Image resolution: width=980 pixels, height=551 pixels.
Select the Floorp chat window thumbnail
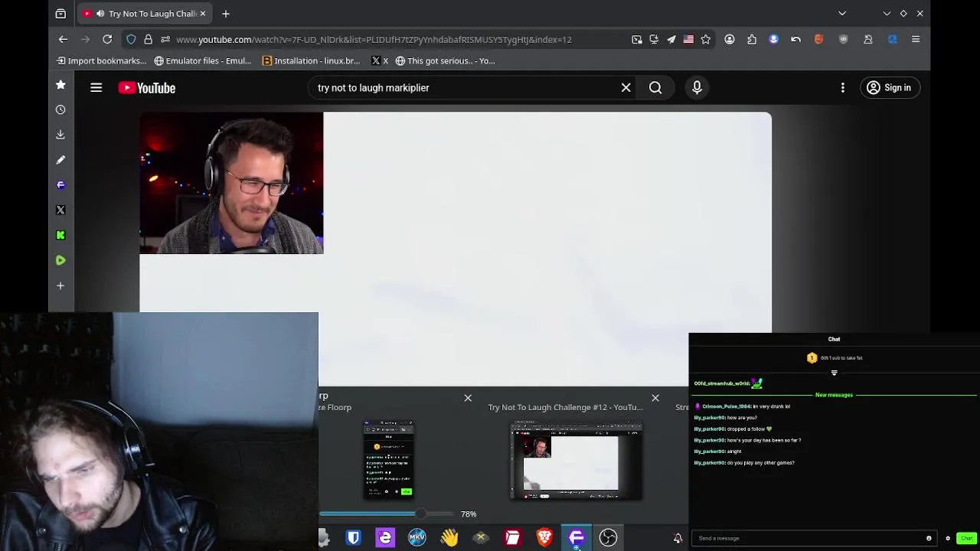coord(389,459)
